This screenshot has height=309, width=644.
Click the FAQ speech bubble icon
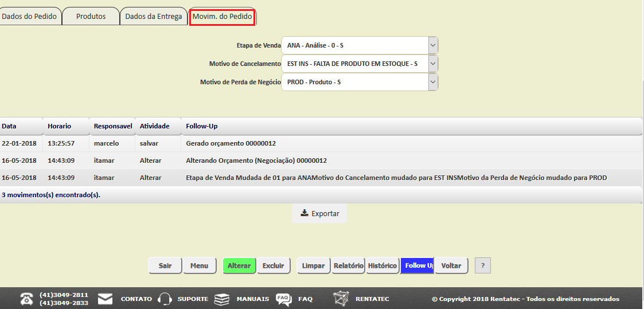284,299
